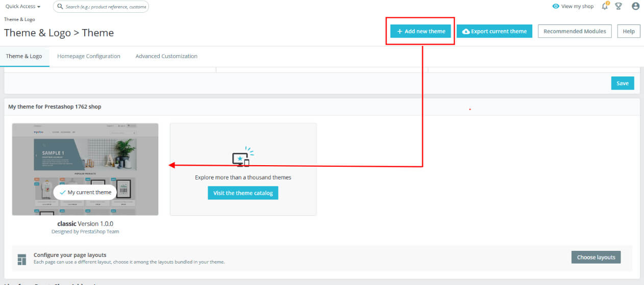Image resolution: width=644 pixels, height=285 pixels.
Task: Click the page layouts grid icon
Action: (x=21, y=259)
